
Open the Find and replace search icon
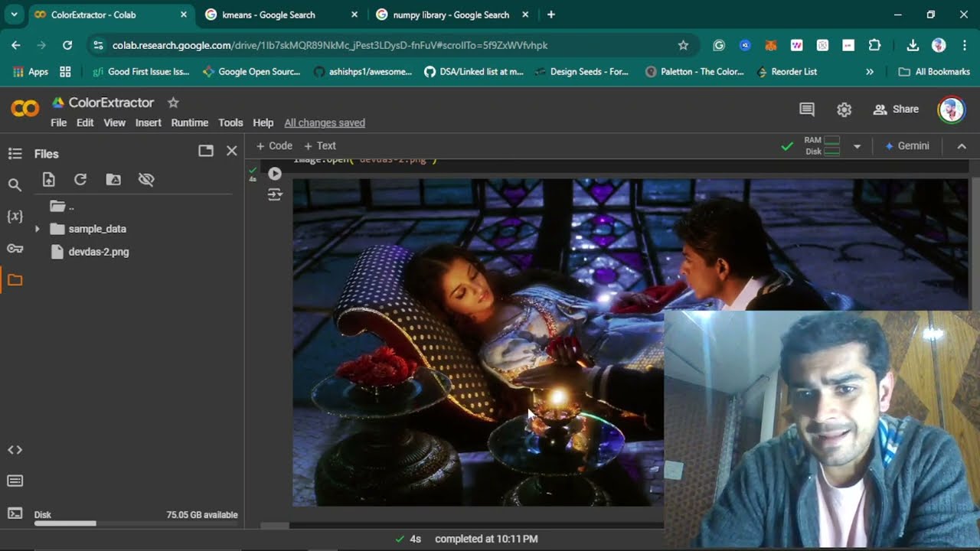point(15,184)
